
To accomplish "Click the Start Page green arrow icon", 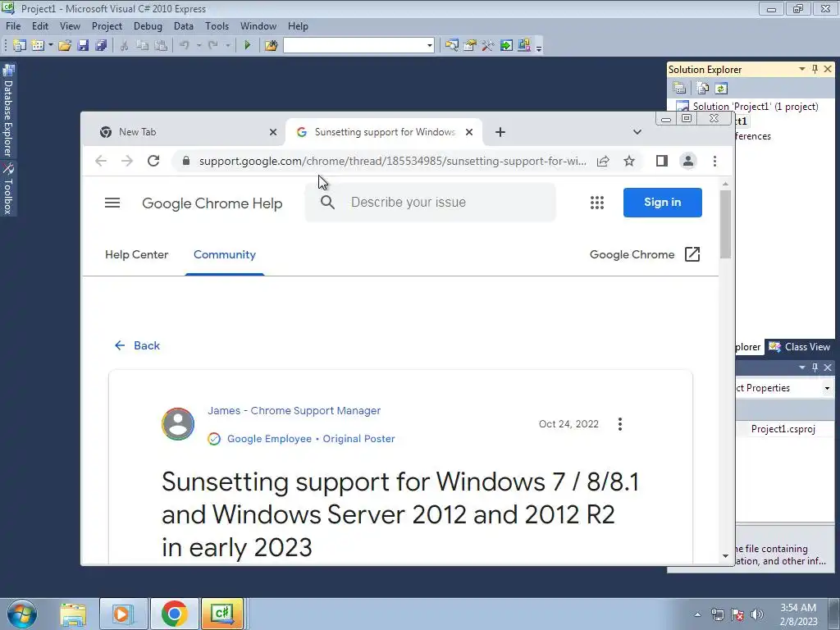I will [505, 46].
